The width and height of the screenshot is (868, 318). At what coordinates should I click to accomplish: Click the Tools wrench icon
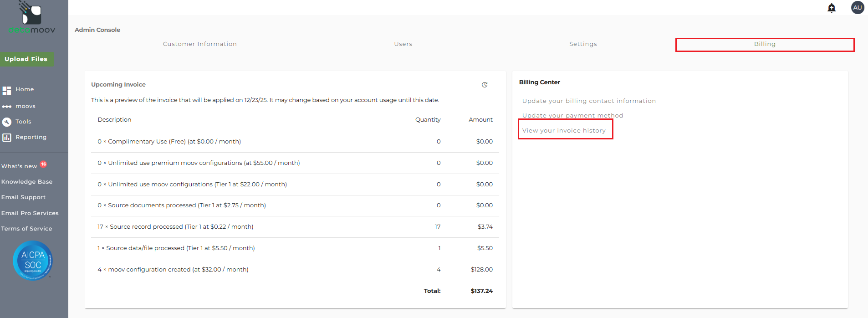(x=7, y=122)
